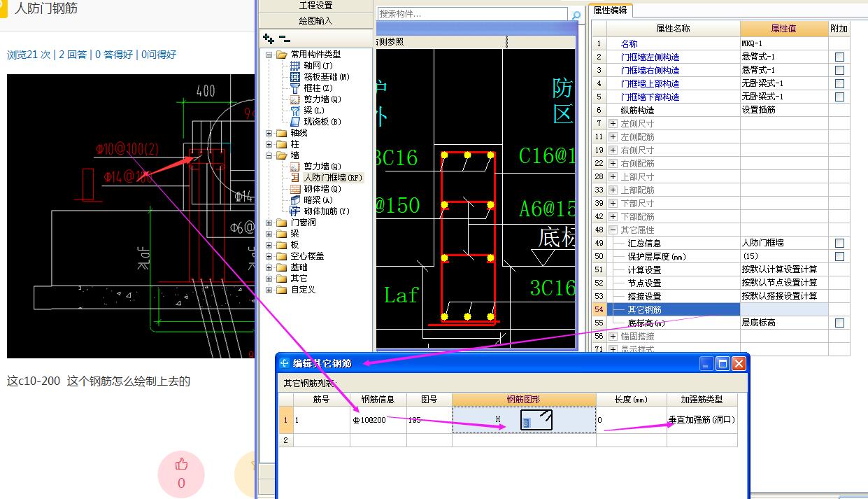Tick 附加 checkbox for 门框墙右侧构造
868x499 pixels.
pyautogui.click(x=839, y=70)
